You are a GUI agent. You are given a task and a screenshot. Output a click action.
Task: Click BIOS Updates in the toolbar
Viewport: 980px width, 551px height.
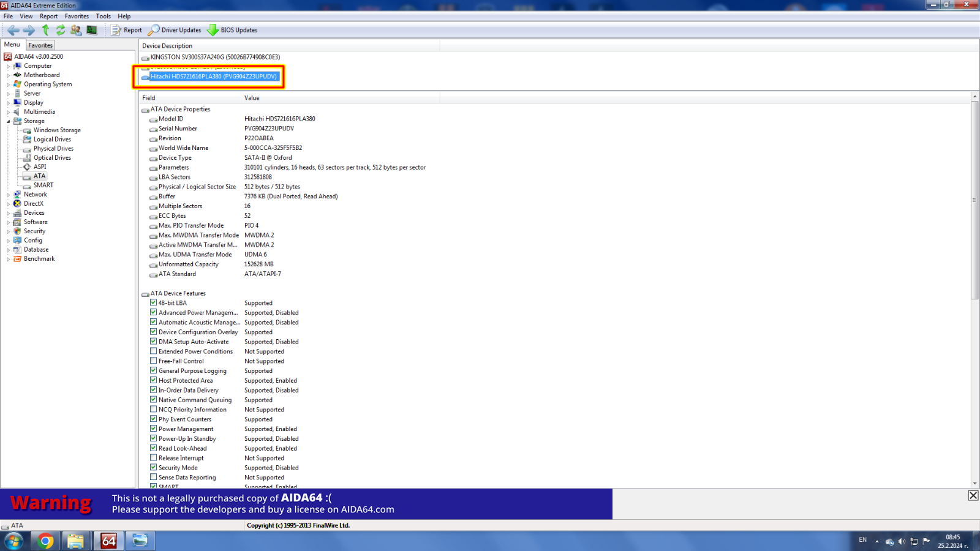[232, 30]
